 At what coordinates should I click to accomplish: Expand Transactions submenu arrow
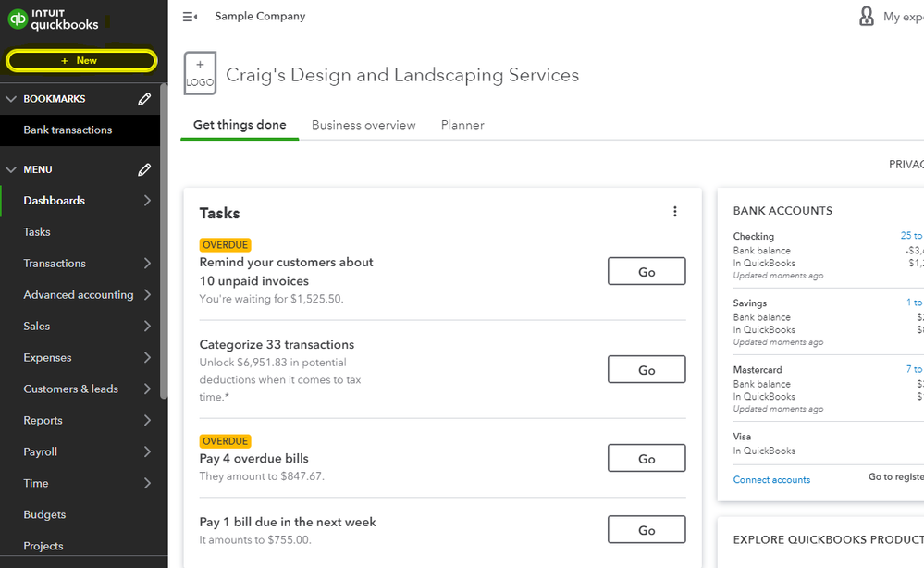click(x=147, y=264)
